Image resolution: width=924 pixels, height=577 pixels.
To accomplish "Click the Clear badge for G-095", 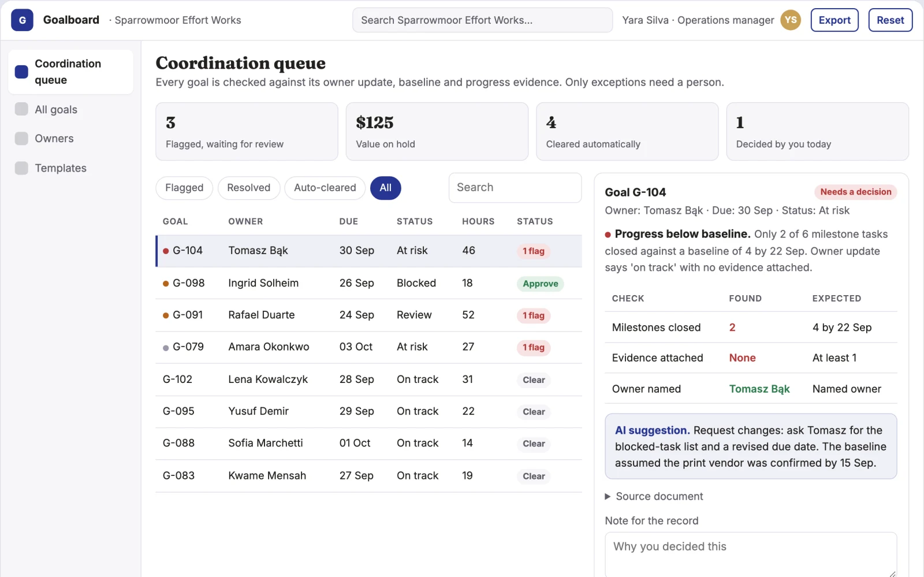I will (x=534, y=412).
